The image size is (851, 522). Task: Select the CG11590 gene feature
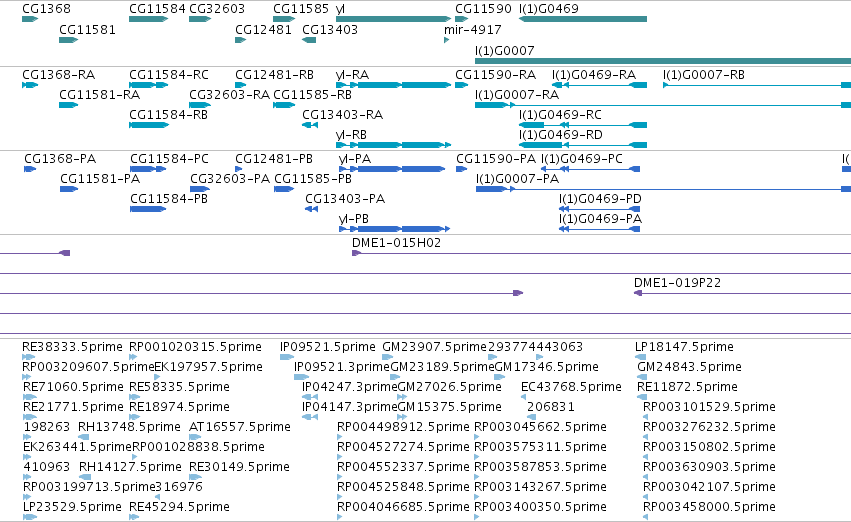pos(461,19)
